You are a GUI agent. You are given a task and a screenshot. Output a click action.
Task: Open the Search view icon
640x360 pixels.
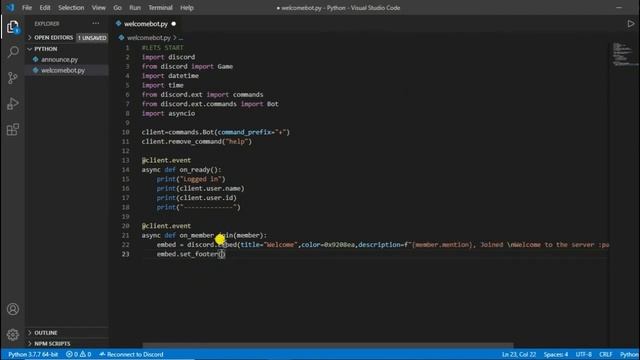pos(13,52)
